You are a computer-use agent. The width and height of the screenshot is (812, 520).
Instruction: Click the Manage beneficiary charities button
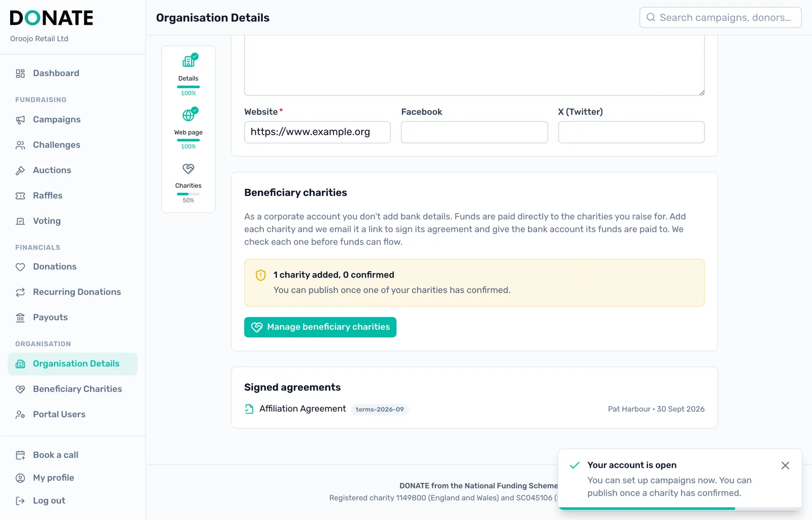point(320,327)
